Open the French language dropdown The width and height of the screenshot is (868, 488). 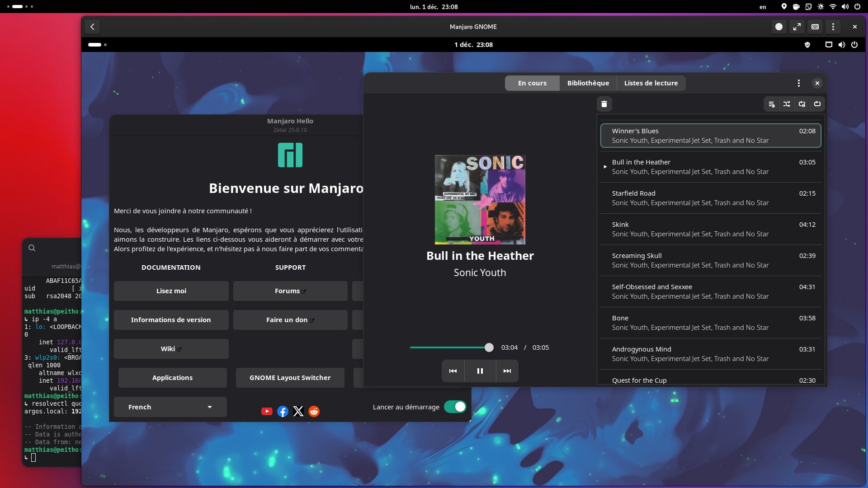click(x=170, y=407)
